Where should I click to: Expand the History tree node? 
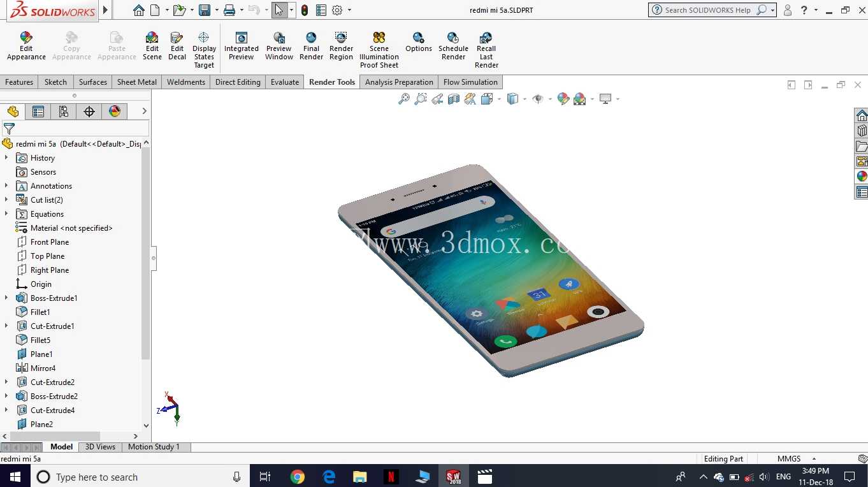point(6,158)
